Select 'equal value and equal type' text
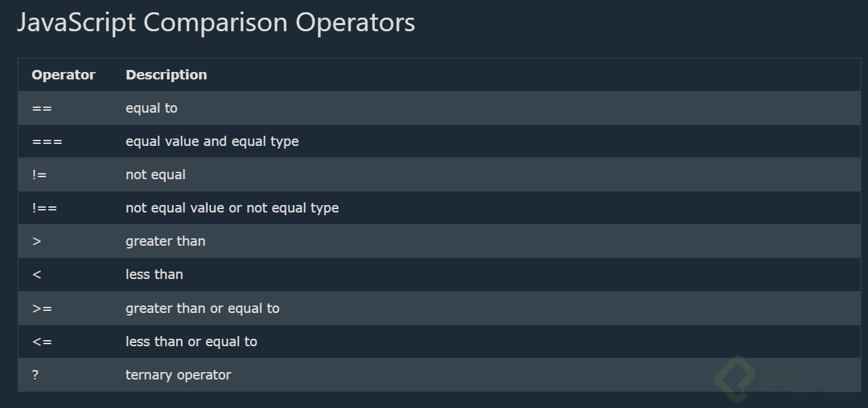868x408 pixels. [212, 141]
